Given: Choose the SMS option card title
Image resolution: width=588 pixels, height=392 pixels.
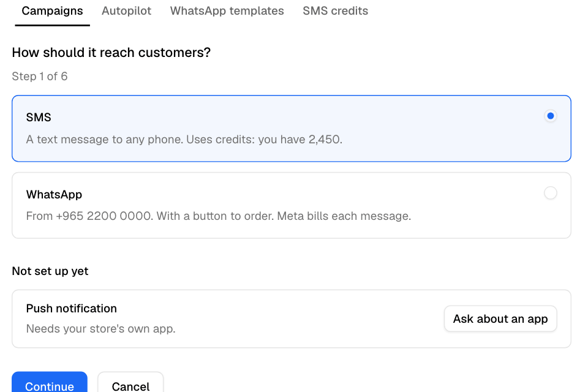Looking at the screenshot, I should [39, 118].
